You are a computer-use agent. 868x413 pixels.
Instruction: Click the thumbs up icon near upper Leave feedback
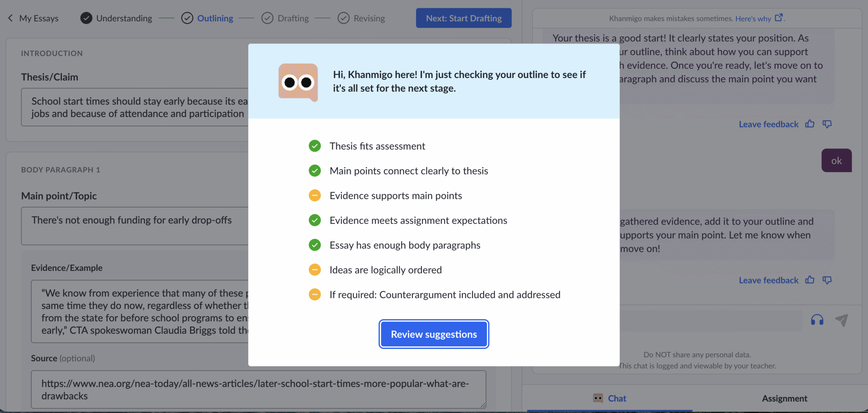point(810,124)
